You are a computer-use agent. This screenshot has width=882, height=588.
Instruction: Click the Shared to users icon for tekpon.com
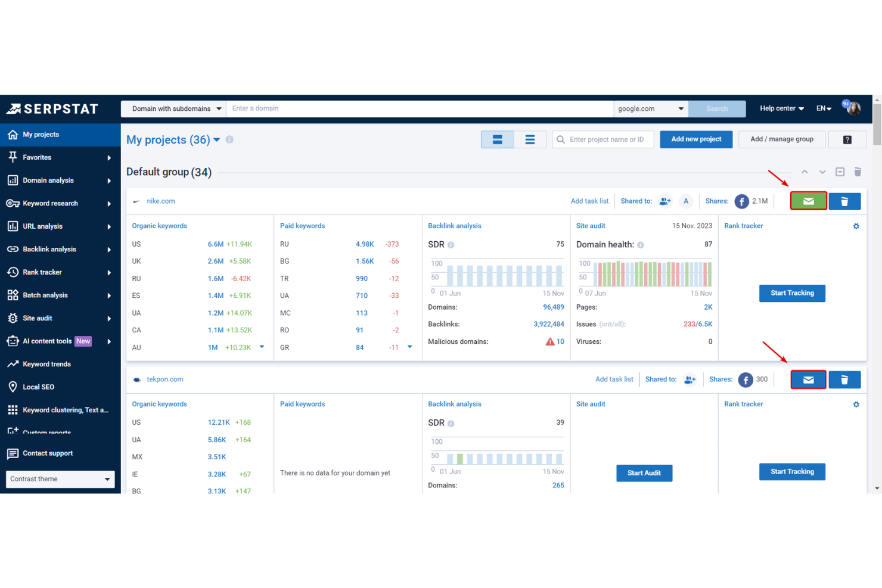point(690,379)
